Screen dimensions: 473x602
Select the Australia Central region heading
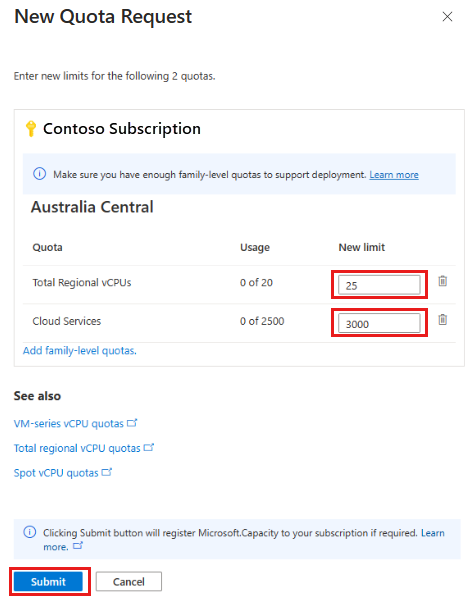point(92,207)
